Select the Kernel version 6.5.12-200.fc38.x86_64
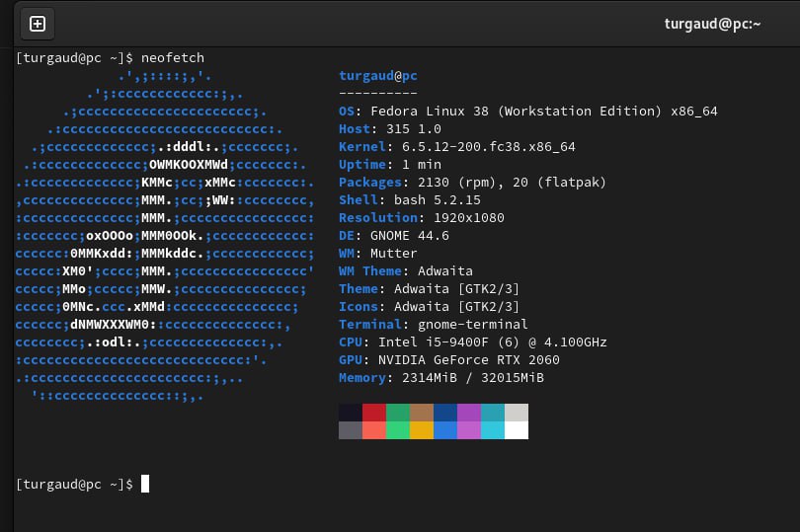 click(488, 147)
